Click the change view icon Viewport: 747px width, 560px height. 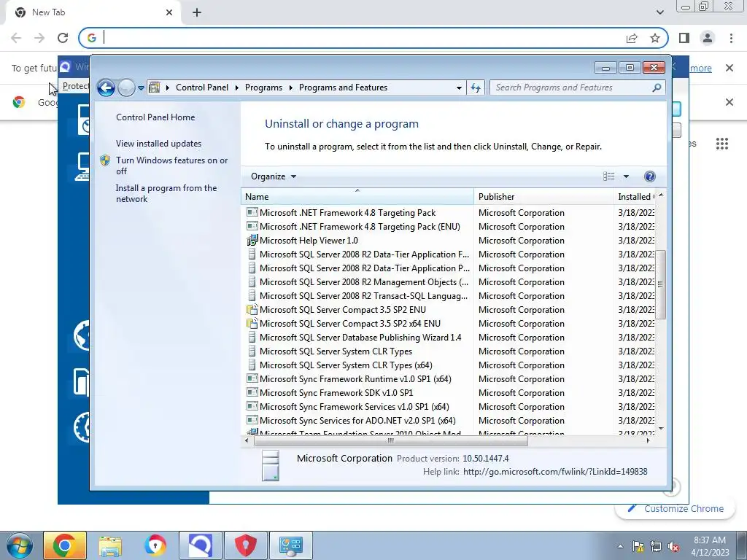(x=609, y=176)
